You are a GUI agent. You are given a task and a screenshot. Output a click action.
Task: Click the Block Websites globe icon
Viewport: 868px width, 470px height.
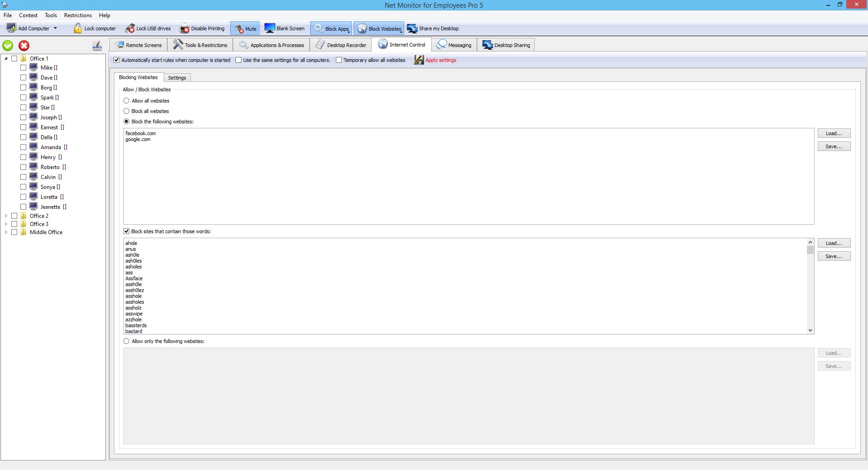click(x=362, y=28)
